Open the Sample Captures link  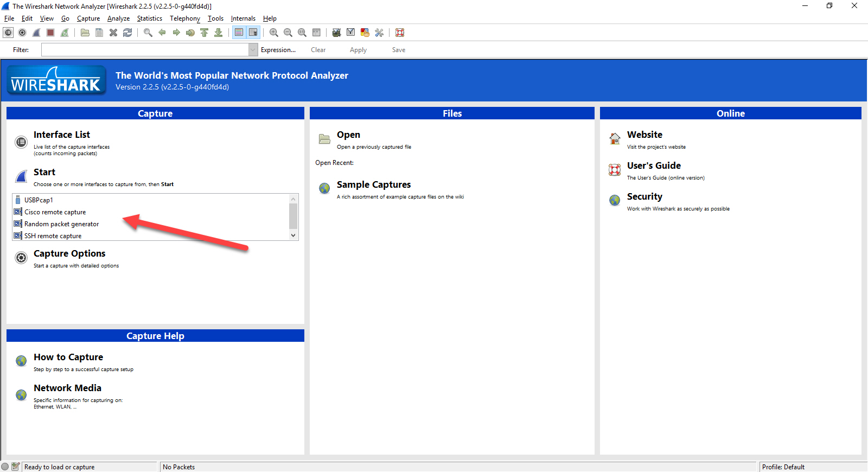(373, 185)
